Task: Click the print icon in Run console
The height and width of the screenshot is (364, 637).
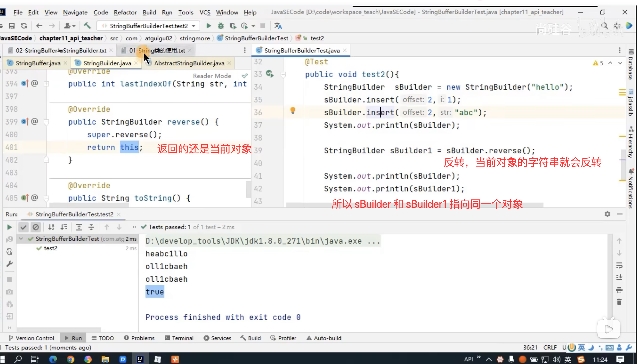Action: coord(619,290)
